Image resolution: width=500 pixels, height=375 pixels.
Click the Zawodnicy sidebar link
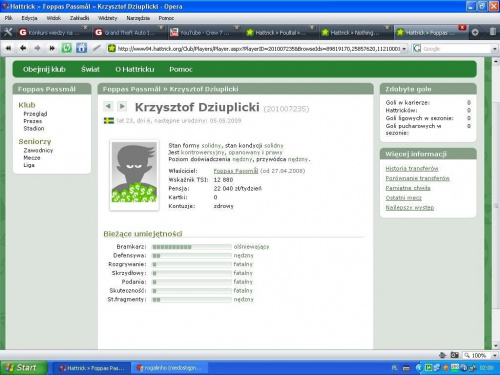tap(38, 150)
